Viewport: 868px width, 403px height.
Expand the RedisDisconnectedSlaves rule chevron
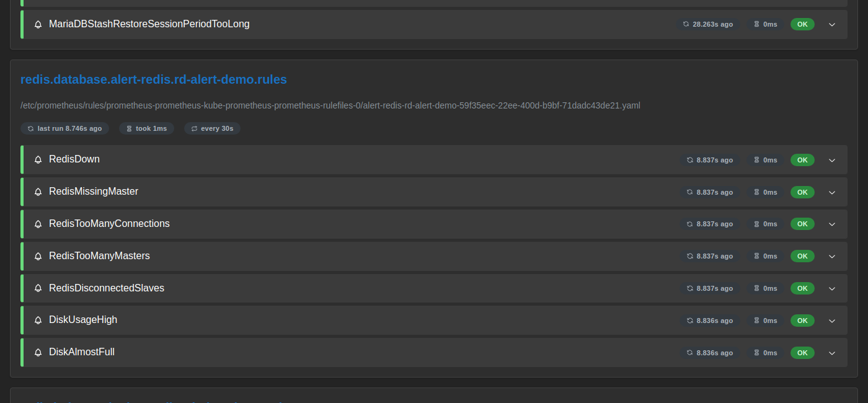click(x=832, y=288)
